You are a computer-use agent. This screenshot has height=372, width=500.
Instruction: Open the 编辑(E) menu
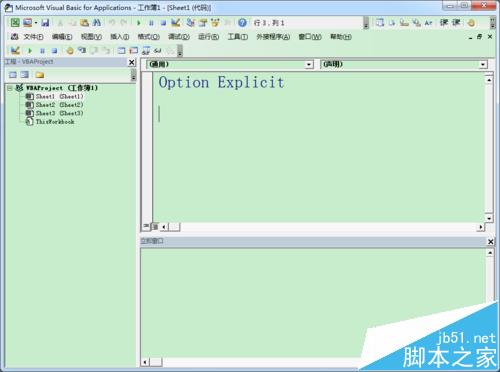coord(62,37)
